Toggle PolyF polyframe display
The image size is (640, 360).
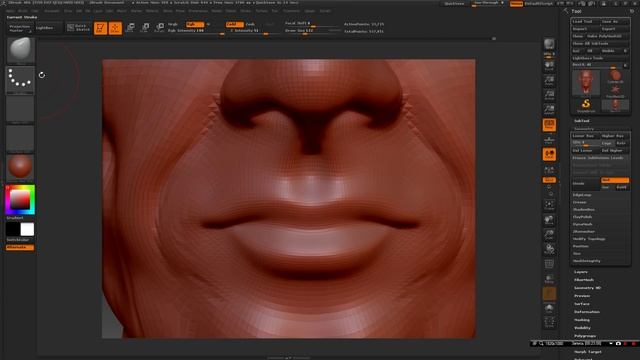(x=549, y=264)
